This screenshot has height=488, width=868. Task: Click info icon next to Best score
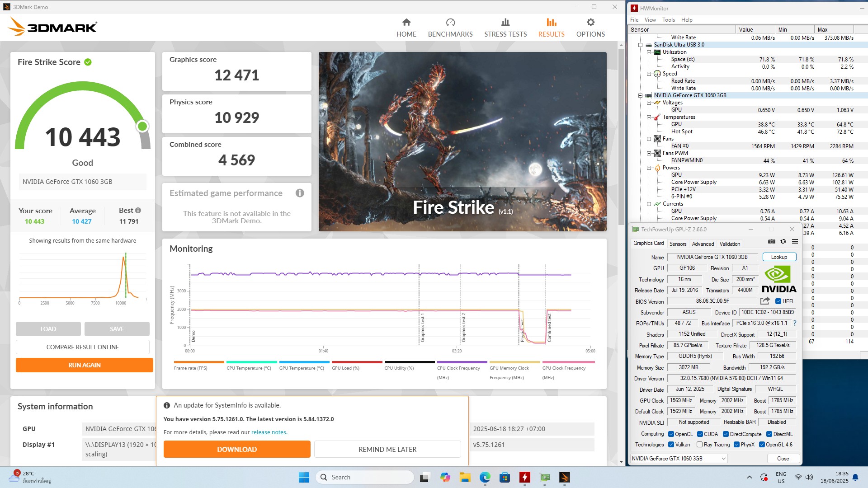(x=138, y=211)
